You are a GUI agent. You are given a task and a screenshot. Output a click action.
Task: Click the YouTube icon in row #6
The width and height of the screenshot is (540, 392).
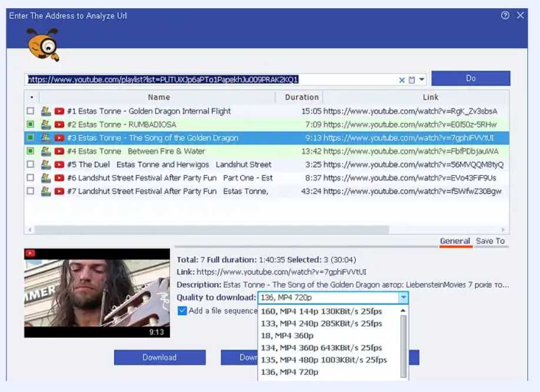click(x=59, y=178)
